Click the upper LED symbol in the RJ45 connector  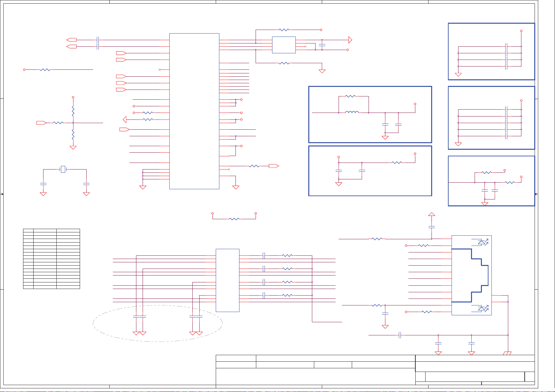pyautogui.click(x=483, y=242)
